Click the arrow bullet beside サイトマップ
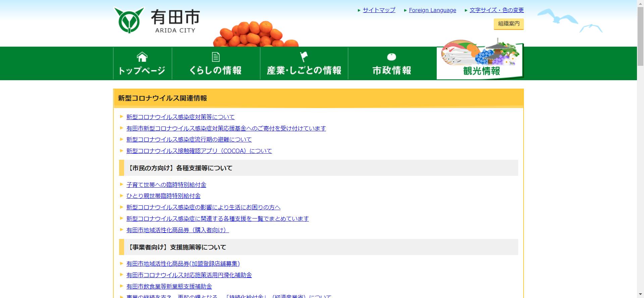This screenshot has height=298, width=644. click(359, 10)
